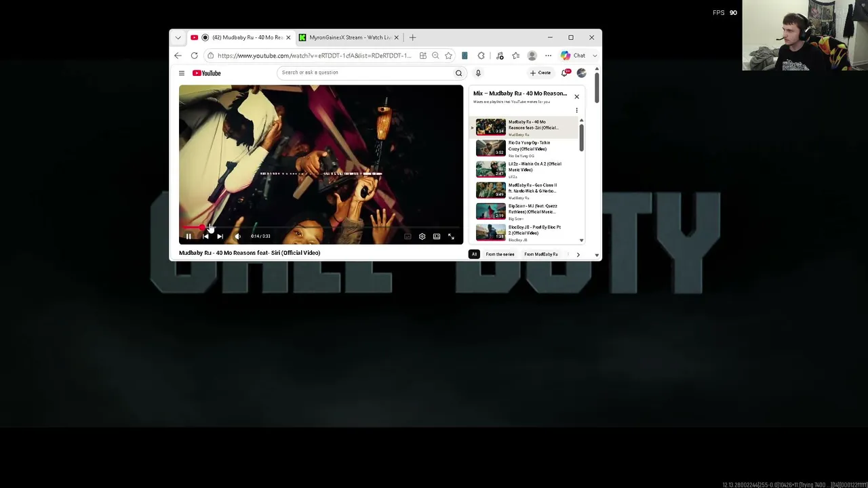Close the Mudbaby Ru YouTube tab
The height and width of the screenshot is (488, 868).
288,37
